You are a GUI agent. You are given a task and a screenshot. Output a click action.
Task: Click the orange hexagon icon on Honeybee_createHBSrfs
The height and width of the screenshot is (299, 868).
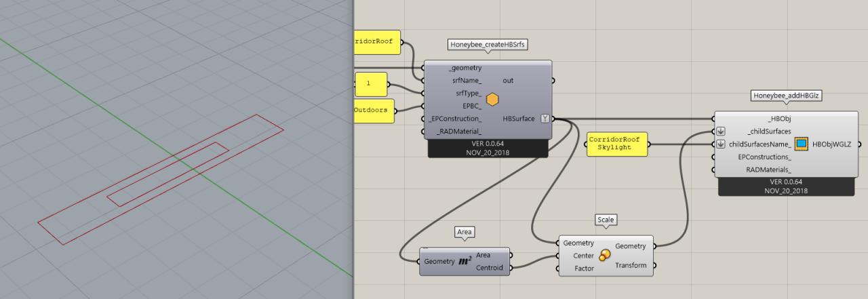coord(492,100)
